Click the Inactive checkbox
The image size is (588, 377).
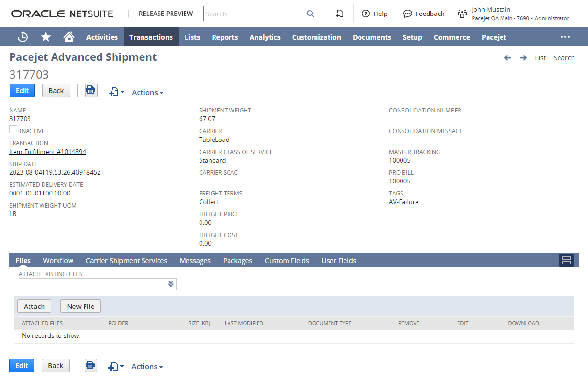click(x=14, y=129)
